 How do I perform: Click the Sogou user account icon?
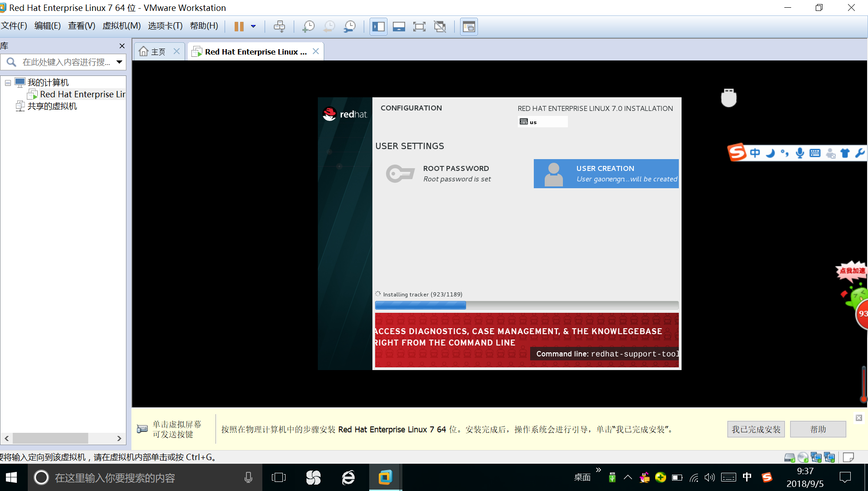pyautogui.click(x=831, y=153)
